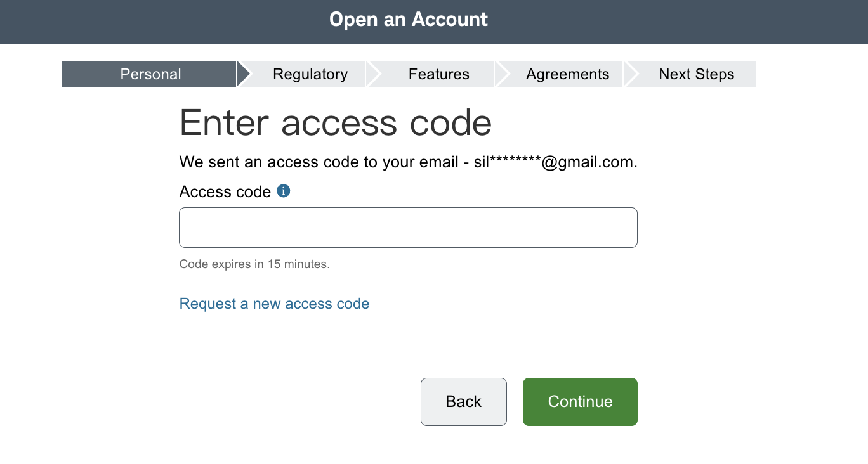Click the Open an Account header title
Viewport: 868px width, 464px height.
coord(409,20)
